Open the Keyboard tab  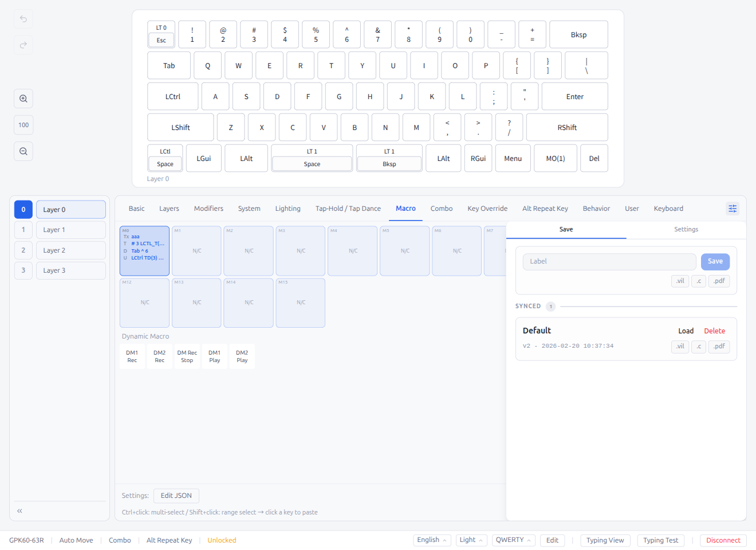668,209
